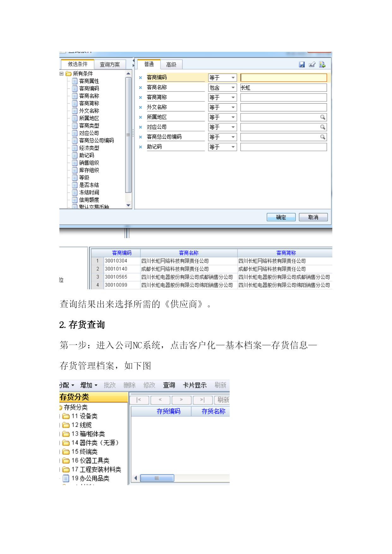Click the 15 终端类 folder icon

66,452
